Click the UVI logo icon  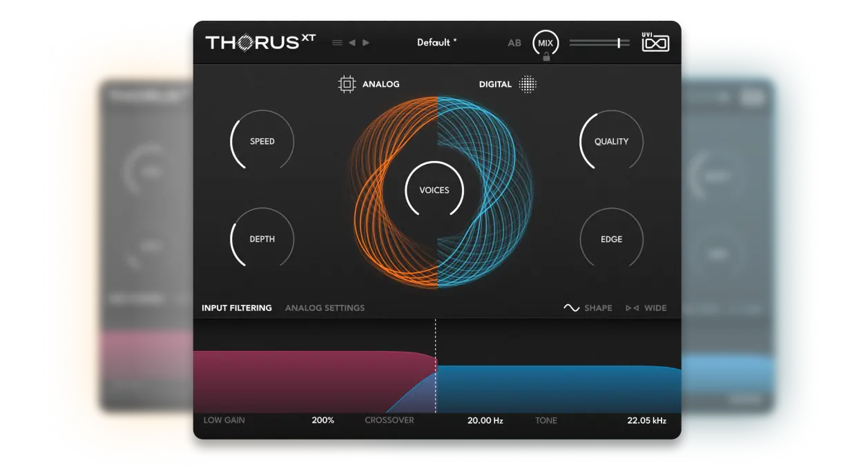coord(655,42)
